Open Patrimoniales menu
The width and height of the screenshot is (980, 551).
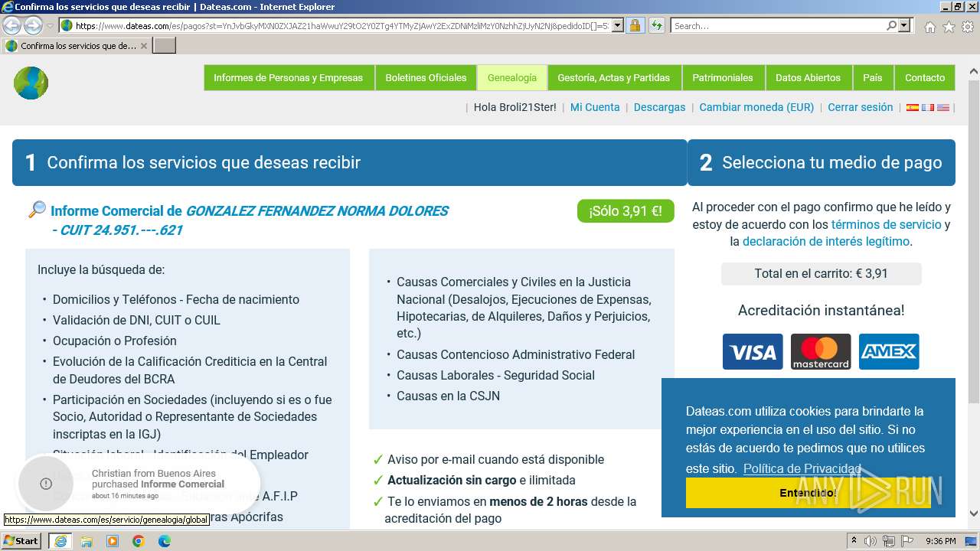tap(723, 77)
